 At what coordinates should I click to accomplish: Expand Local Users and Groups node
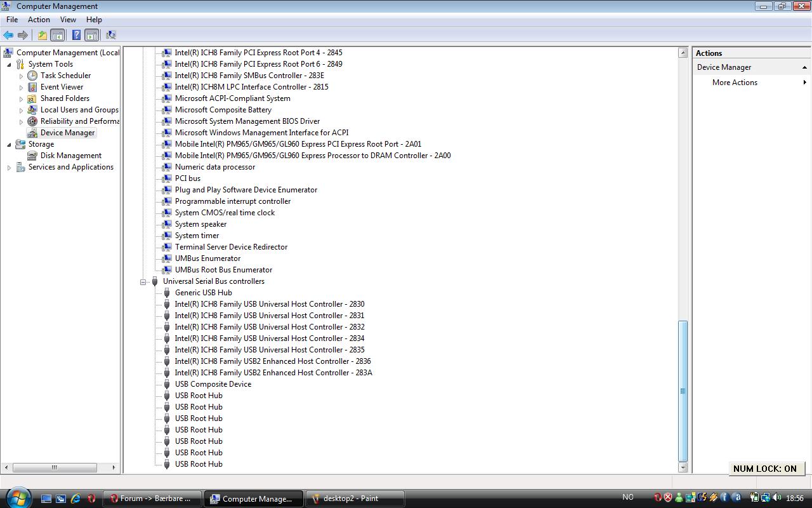(21, 110)
